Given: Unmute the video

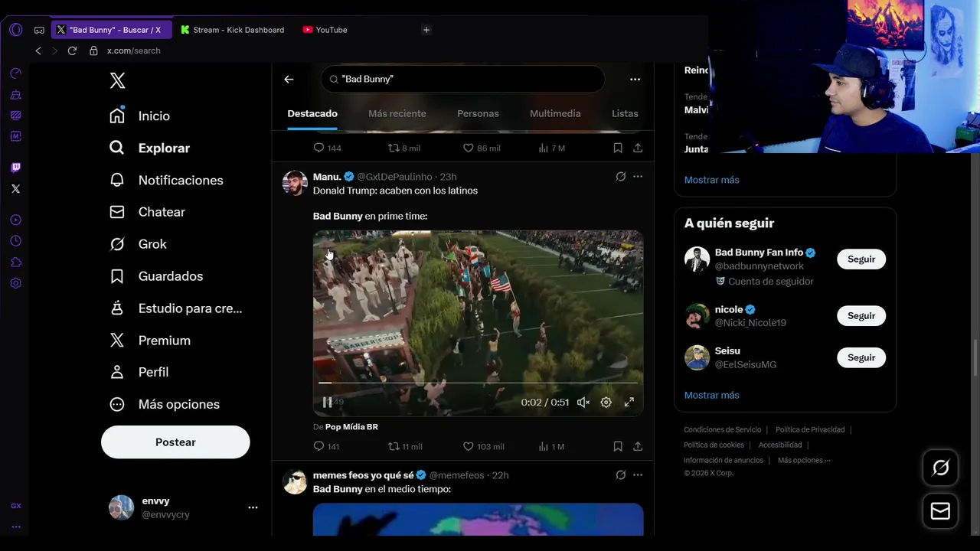Looking at the screenshot, I should (x=583, y=402).
